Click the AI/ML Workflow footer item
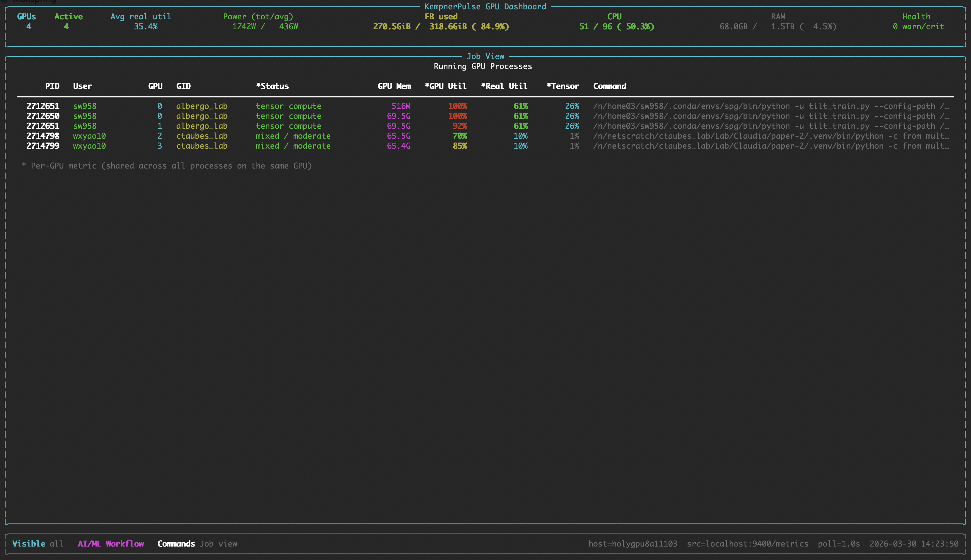 [x=111, y=543]
